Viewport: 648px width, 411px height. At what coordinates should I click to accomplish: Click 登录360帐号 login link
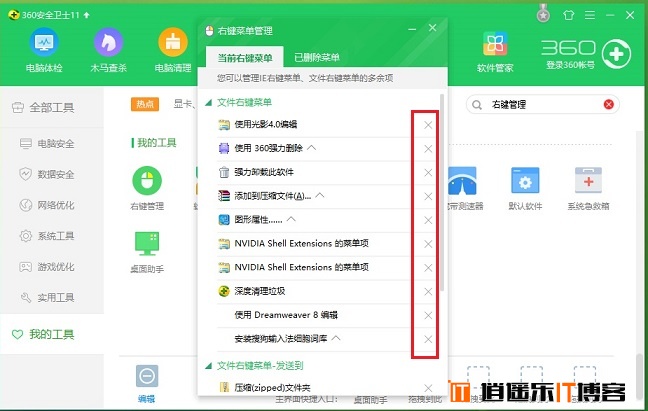tap(570, 65)
